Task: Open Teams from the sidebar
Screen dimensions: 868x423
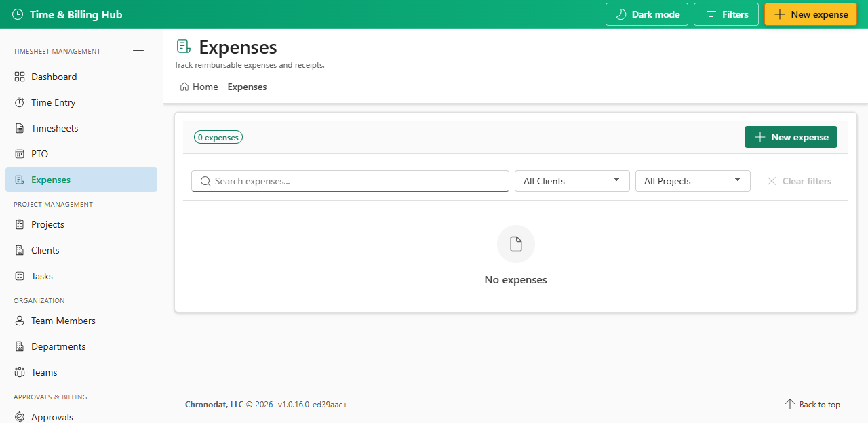Action: pyautogui.click(x=81, y=372)
